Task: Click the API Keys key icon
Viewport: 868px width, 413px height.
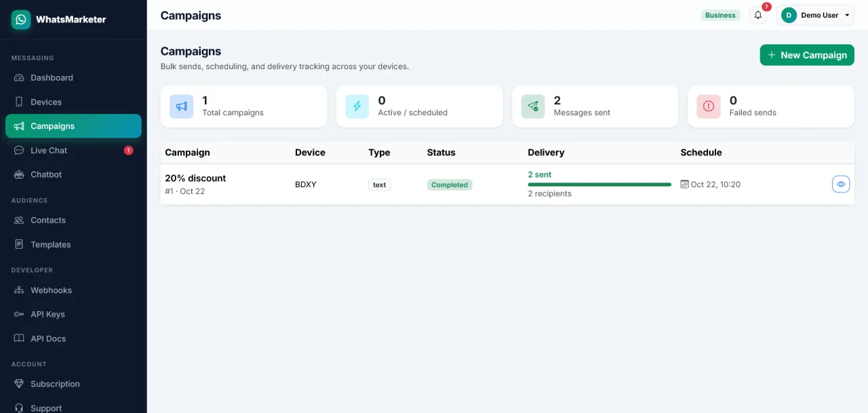Action: (19, 314)
